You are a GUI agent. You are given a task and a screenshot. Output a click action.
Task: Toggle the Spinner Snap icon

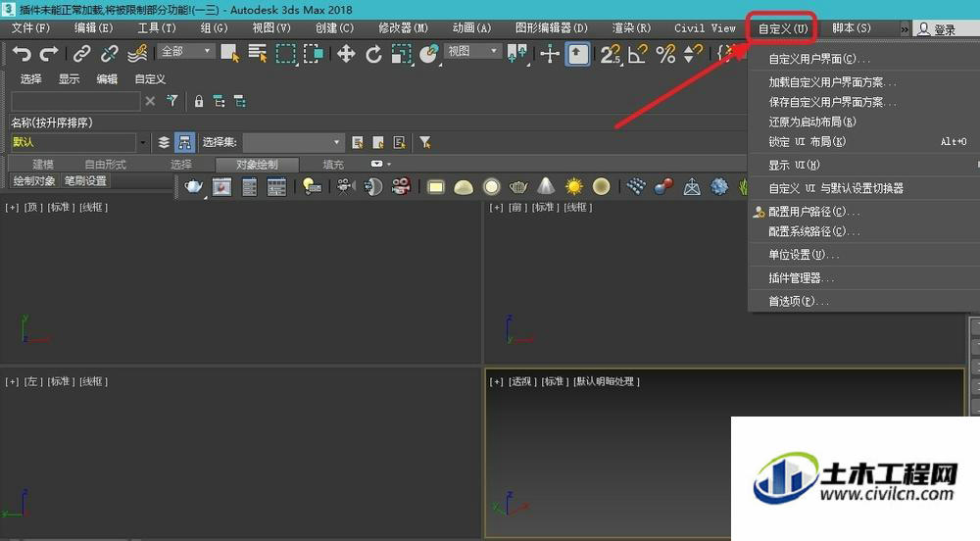click(x=693, y=54)
